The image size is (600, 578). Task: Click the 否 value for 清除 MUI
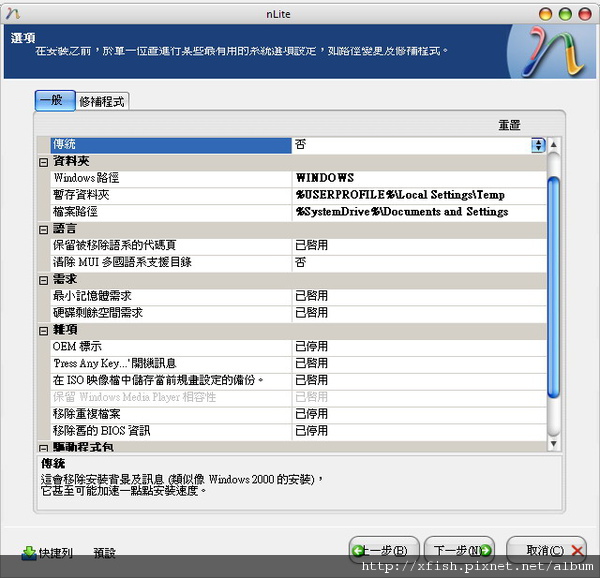(x=301, y=262)
